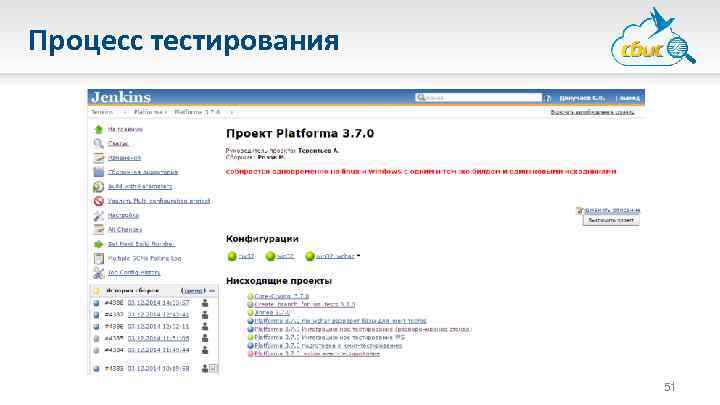
Task: Click the Build with Parameters clock icon
Action: click(x=98, y=186)
